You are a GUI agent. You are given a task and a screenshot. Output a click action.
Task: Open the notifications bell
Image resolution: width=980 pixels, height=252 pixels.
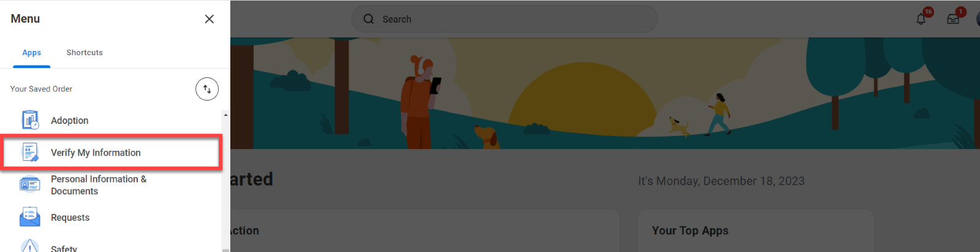pyautogui.click(x=921, y=19)
